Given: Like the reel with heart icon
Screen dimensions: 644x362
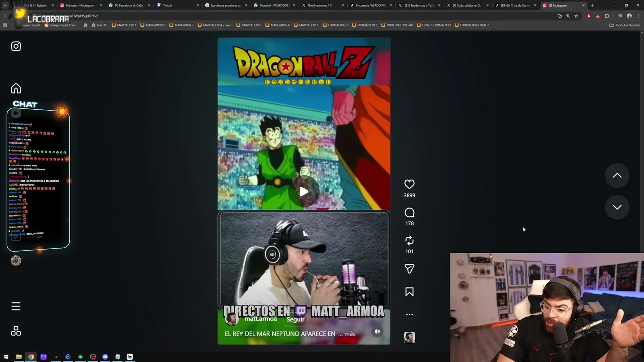Looking at the screenshot, I should click(x=409, y=185).
